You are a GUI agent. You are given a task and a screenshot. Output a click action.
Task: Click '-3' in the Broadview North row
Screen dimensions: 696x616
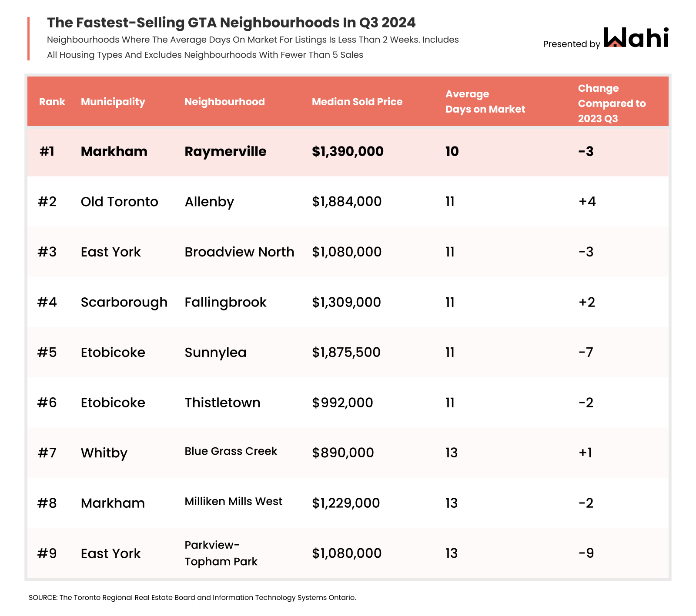tap(586, 252)
